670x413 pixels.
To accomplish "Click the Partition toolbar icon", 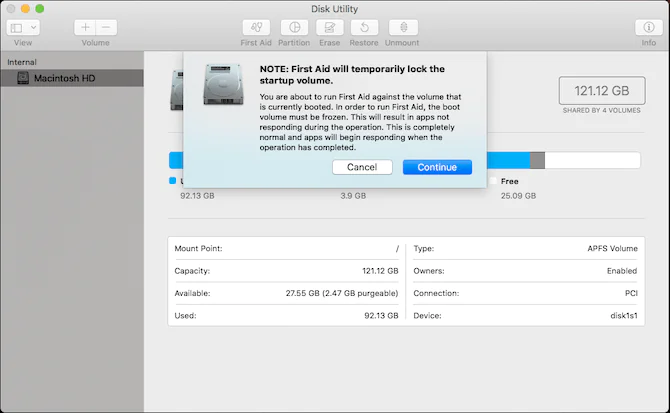I will (294, 27).
